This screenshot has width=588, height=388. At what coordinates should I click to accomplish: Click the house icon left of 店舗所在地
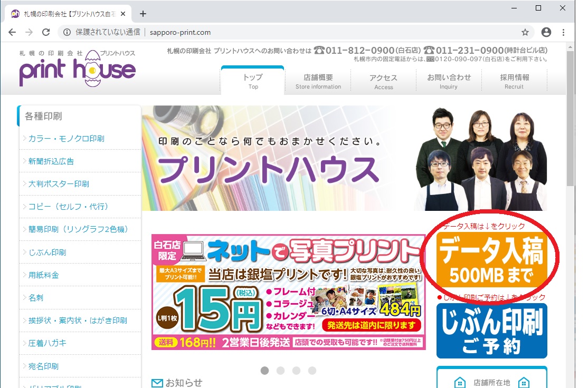click(460, 383)
